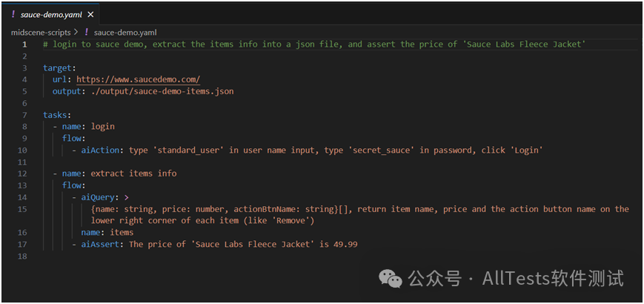Click the aiAssert keyword on line 17
Viewport: 644px width, 304px height.
[x=100, y=245]
